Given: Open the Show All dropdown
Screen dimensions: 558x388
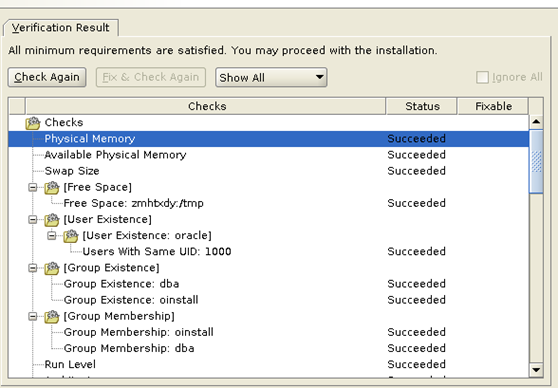Looking at the screenshot, I should click(x=271, y=77).
